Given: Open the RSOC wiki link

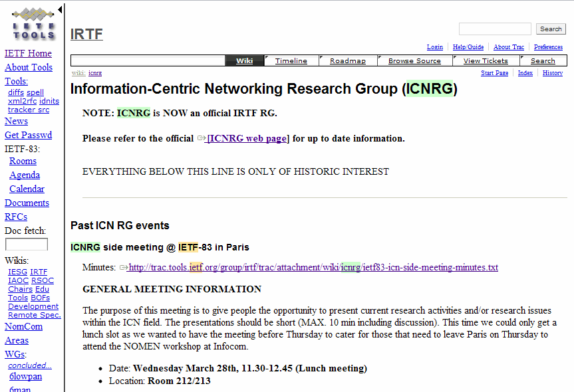Looking at the screenshot, I should [43, 280].
